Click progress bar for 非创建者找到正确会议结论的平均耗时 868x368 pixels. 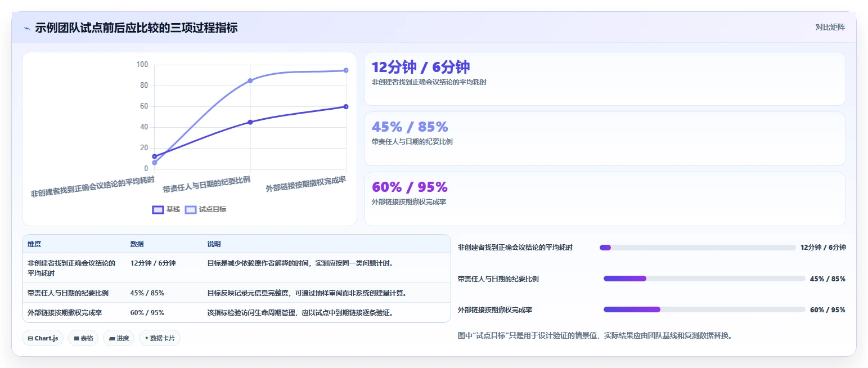pos(698,248)
